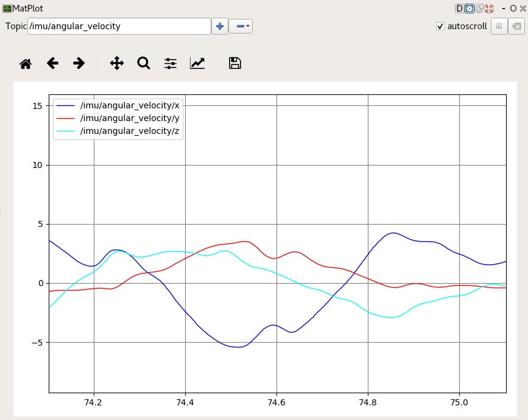Disable the autoscroll checkbox

click(x=440, y=26)
